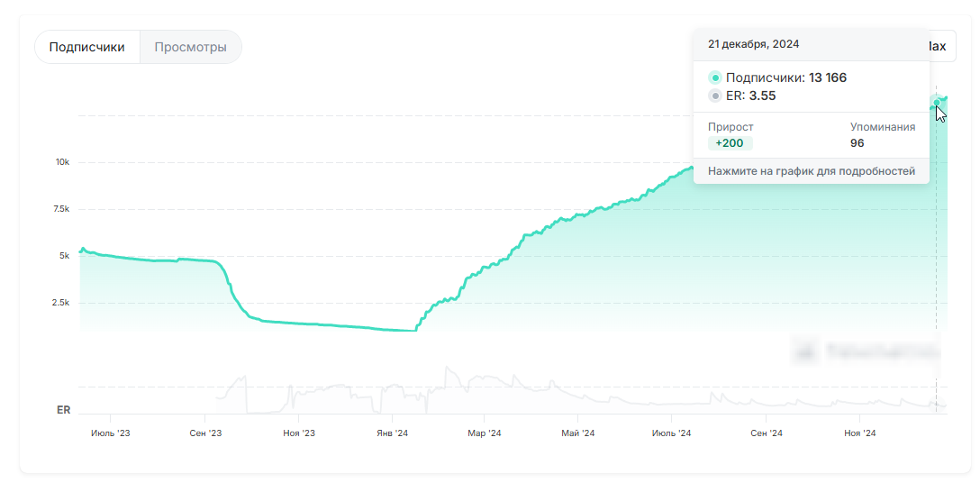Click the +200 growth badge
This screenshot has width=980, height=483.
pyautogui.click(x=730, y=143)
